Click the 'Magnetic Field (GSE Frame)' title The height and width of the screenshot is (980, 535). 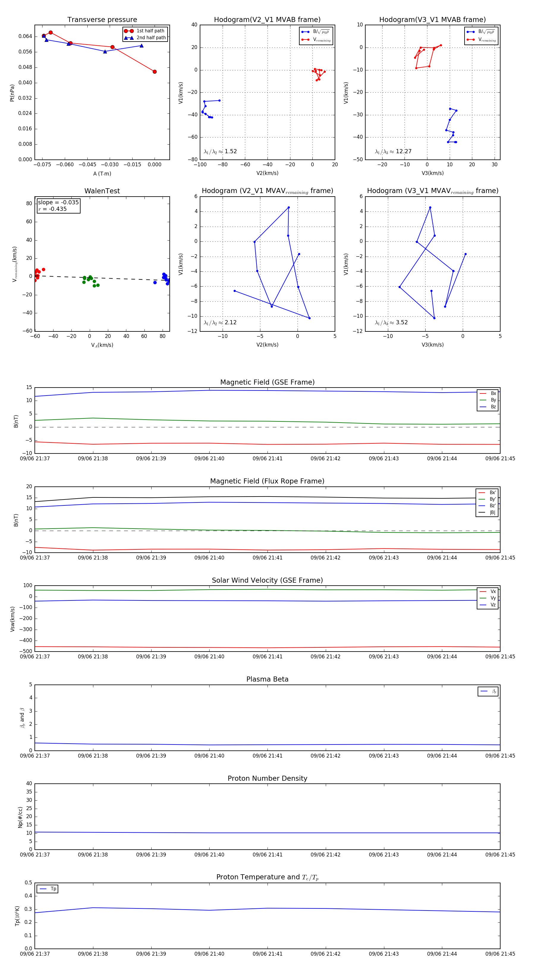[x=267, y=382]
